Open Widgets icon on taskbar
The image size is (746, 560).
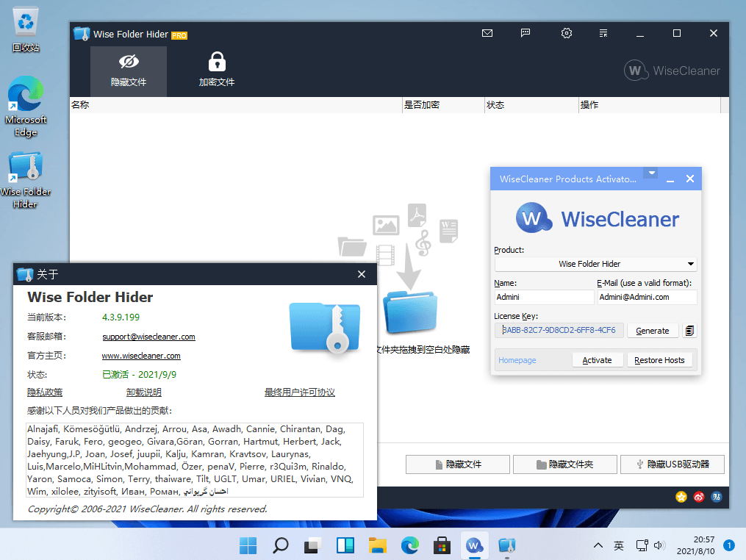pos(345,545)
